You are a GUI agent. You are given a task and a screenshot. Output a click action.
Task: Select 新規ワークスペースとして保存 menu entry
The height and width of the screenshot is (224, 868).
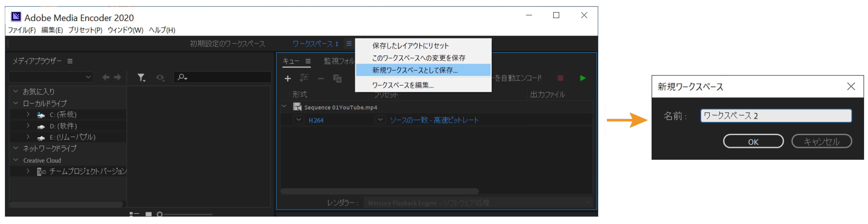click(414, 70)
